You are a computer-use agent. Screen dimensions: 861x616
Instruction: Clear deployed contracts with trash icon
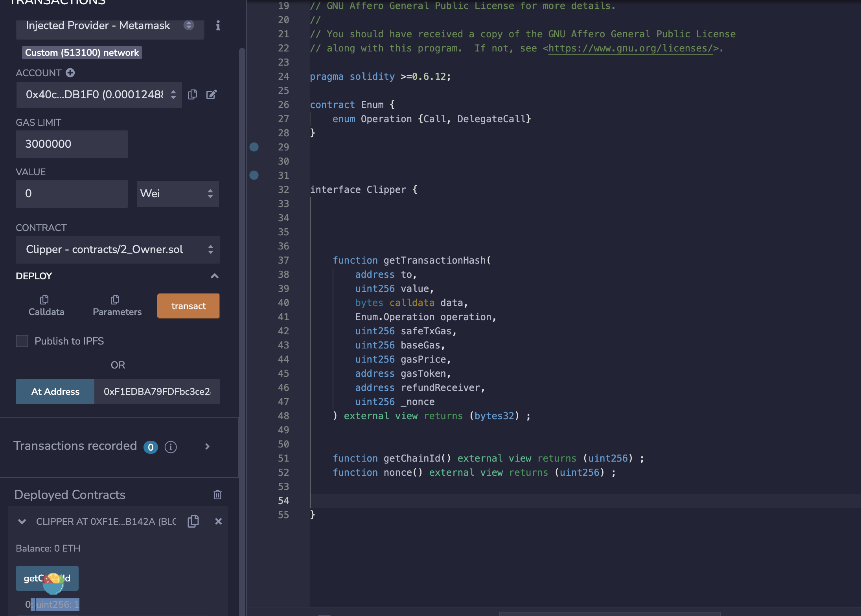point(217,495)
